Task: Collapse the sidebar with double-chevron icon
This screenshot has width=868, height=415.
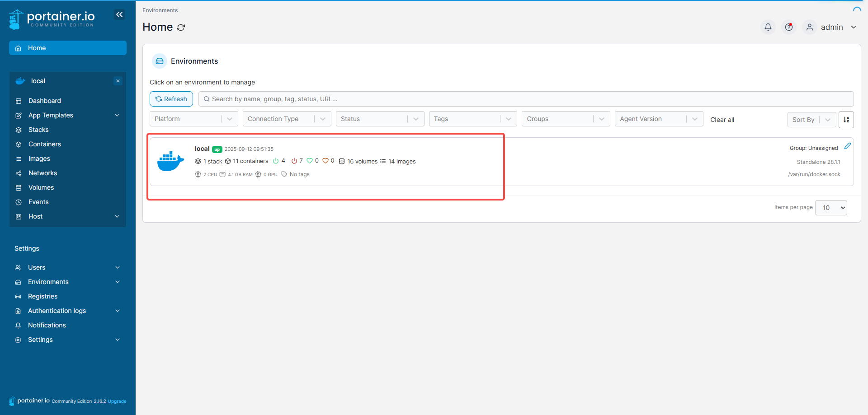Action: 119,14
